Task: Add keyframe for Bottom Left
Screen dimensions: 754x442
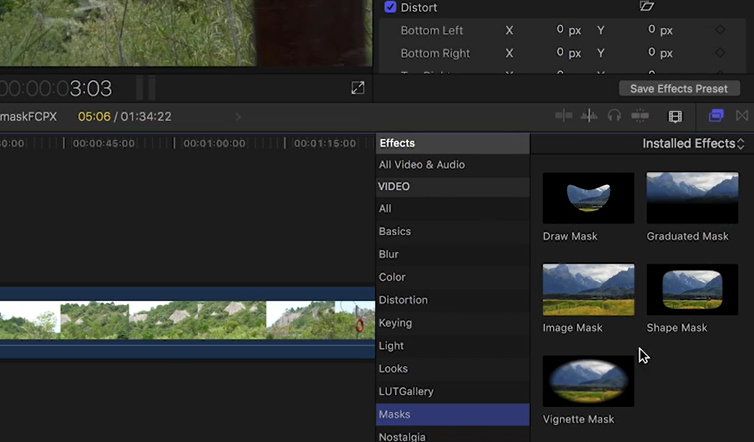Action: click(x=720, y=30)
